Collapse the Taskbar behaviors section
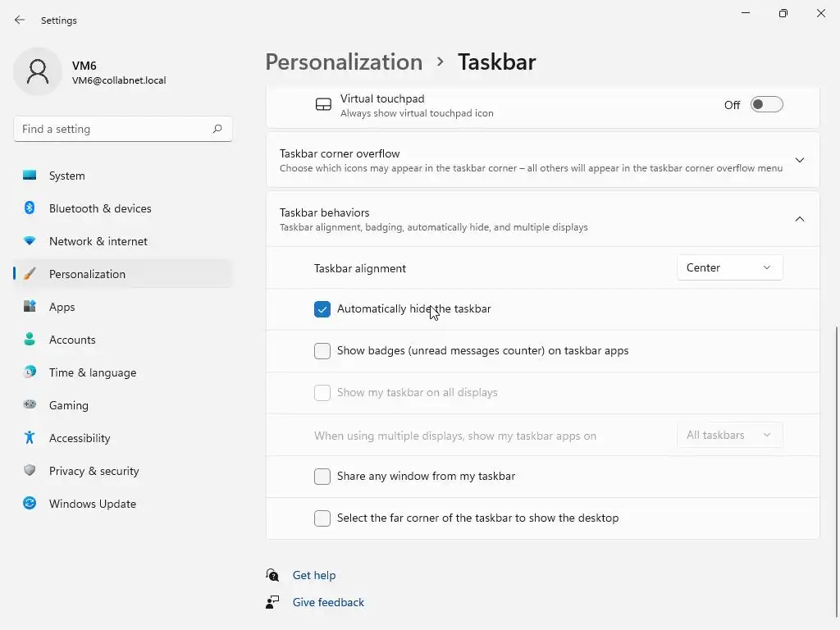840x630 pixels. pyautogui.click(x=799, y=219)
